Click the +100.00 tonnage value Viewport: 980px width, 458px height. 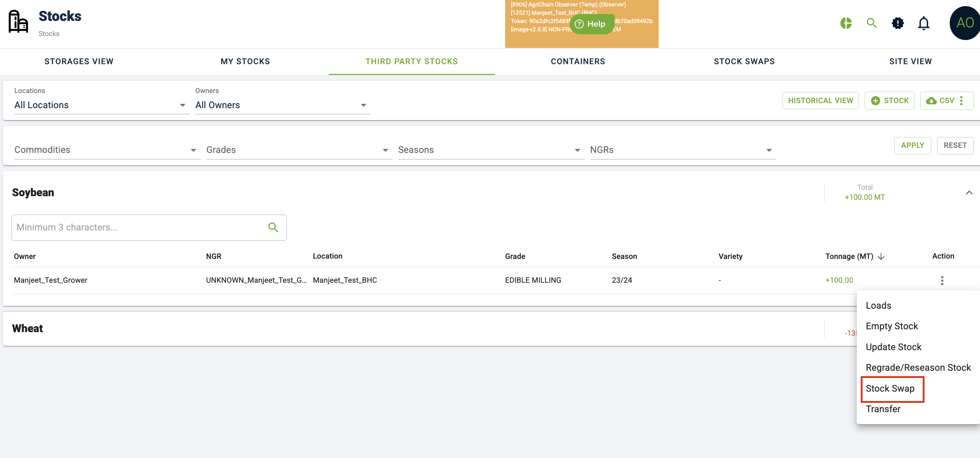click(839, 280)
